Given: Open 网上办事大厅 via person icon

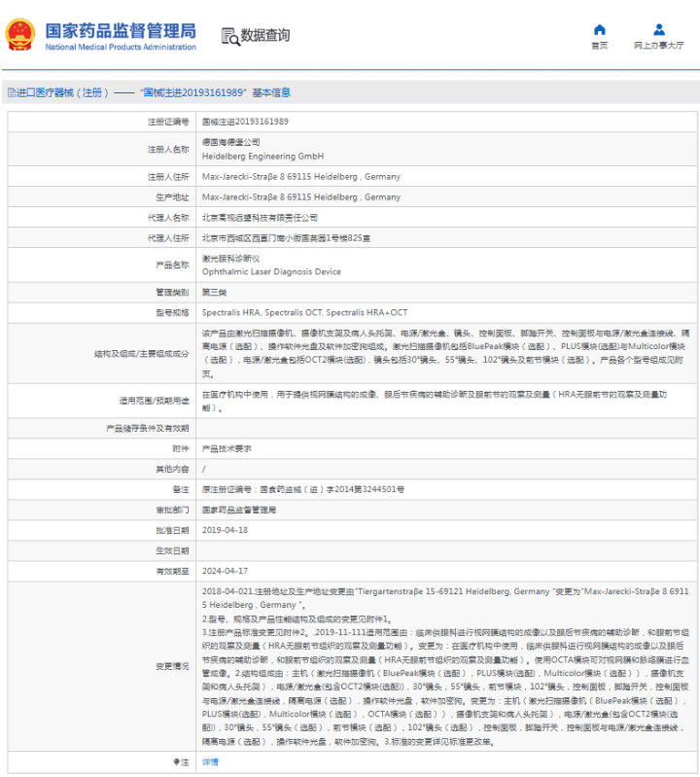Looking at the screenshot, I should click(659, 30).
